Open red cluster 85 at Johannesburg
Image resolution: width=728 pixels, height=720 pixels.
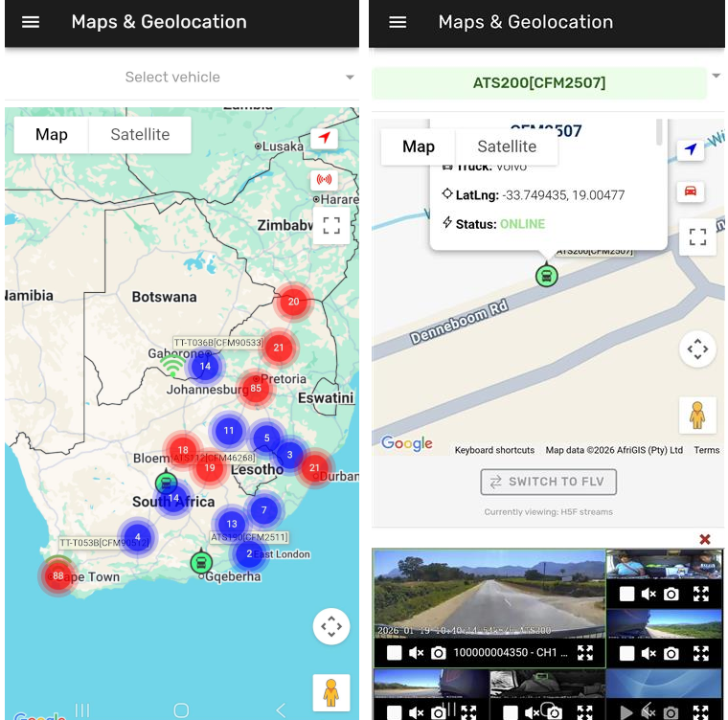pos(256,388)
